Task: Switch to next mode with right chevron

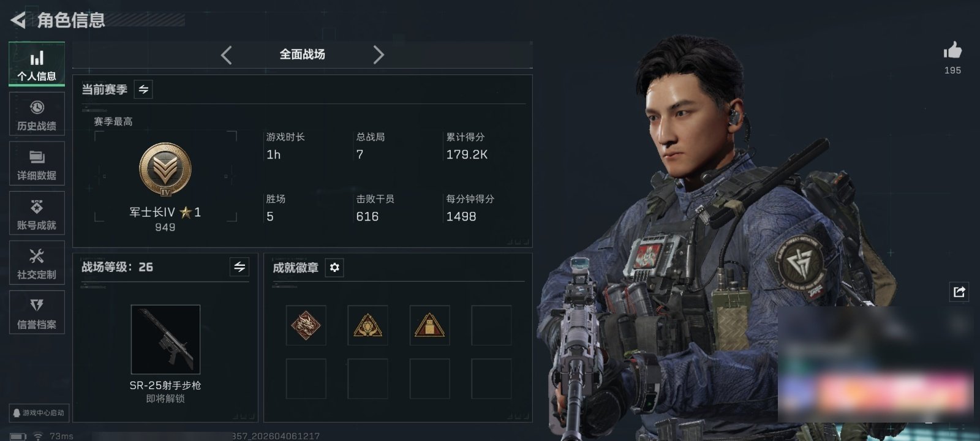Action: point(379,55)
